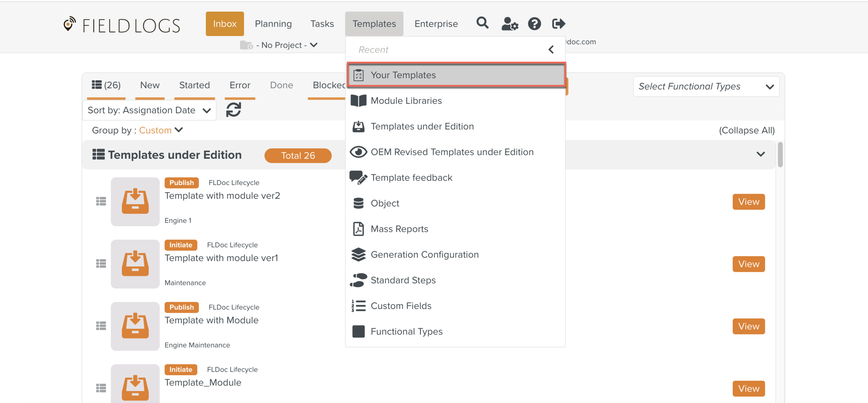The height and width of the screenshot is (403, 868).
Task: Click the logout arrow icon
Action: (x=558, y=24)
